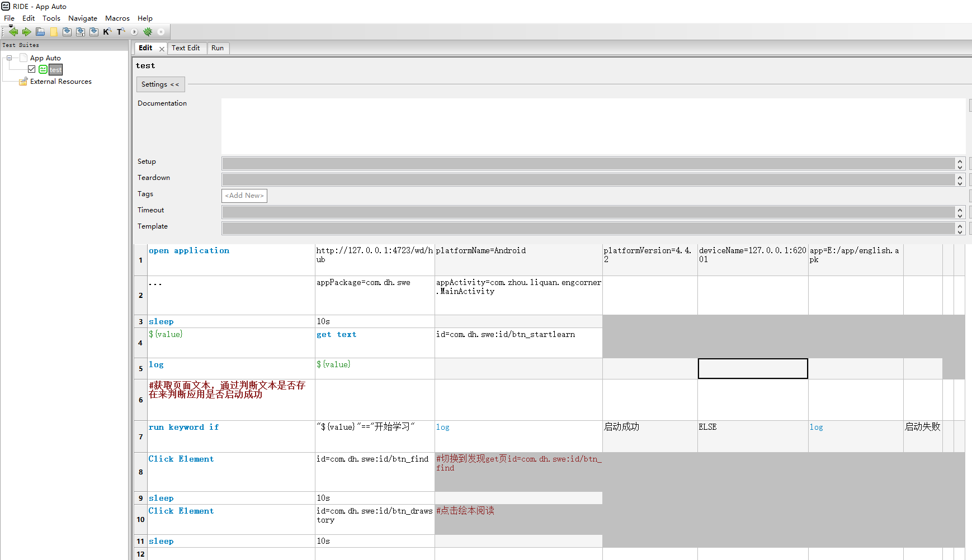
Task: Click the '#点击绘本阅读' comment cell
Action: [x=518, y=519]
